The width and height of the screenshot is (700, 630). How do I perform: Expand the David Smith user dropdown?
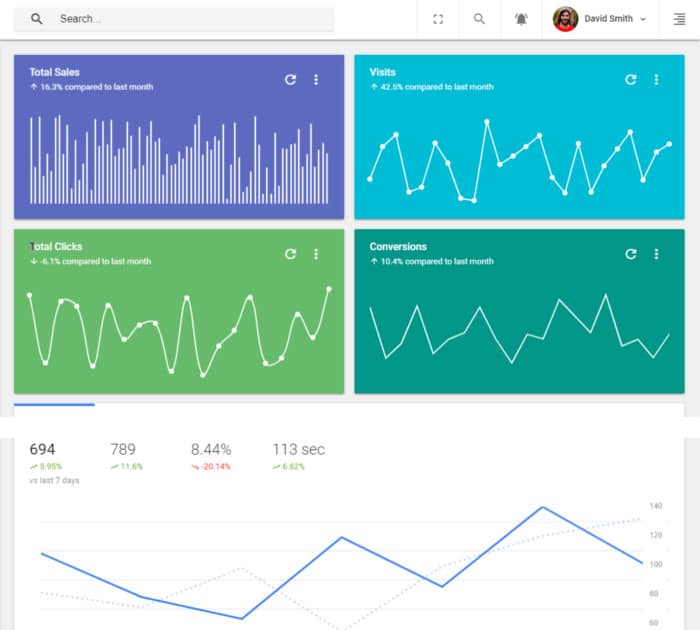643,19
